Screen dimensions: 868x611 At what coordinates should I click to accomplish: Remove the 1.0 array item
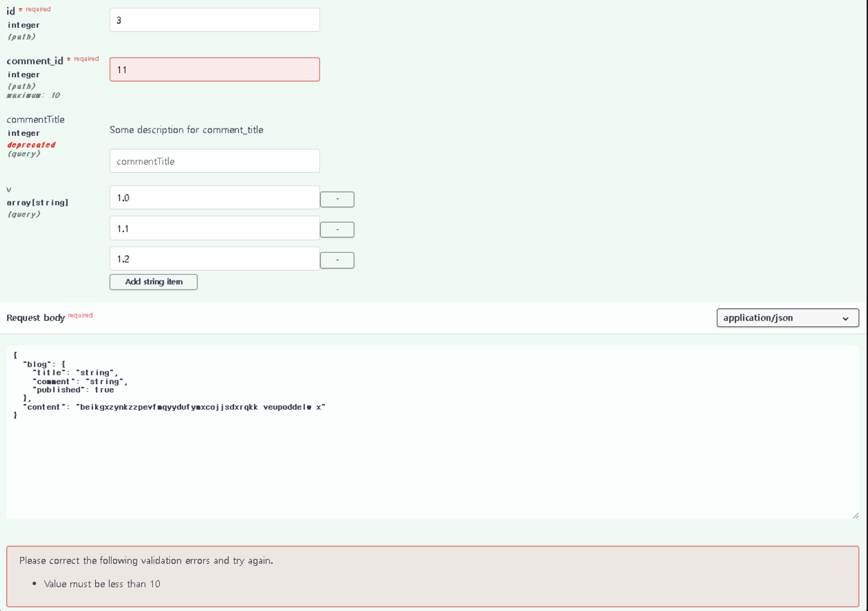[x=337, y=199]
